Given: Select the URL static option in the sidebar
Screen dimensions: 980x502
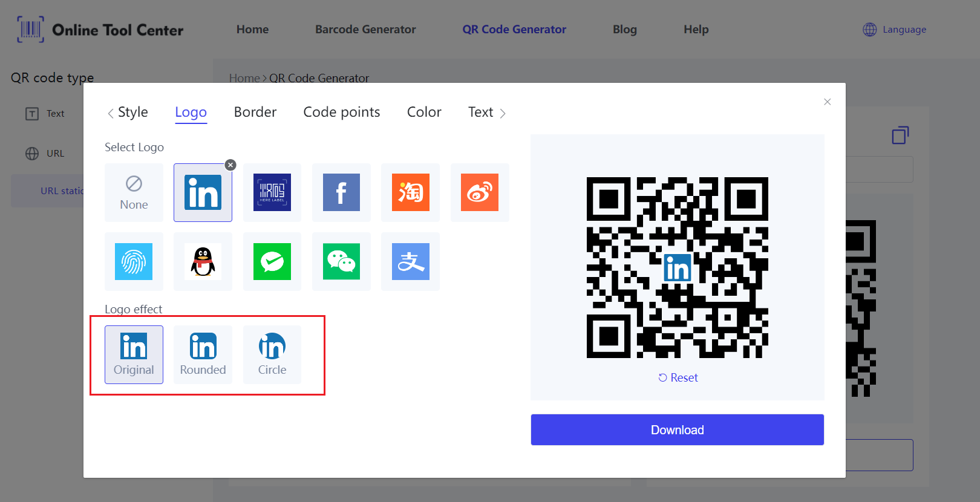Looking at the screenshot, I should click(x=47, y=191).
